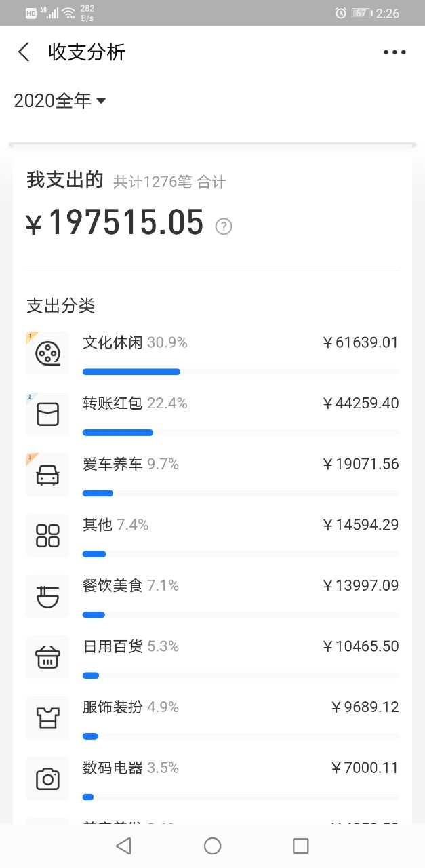The image size is (425, 868).
Task: Tap the noodle bowl 餐饮美食 icon
Action: pyautogui.click(x=47, y=596)
